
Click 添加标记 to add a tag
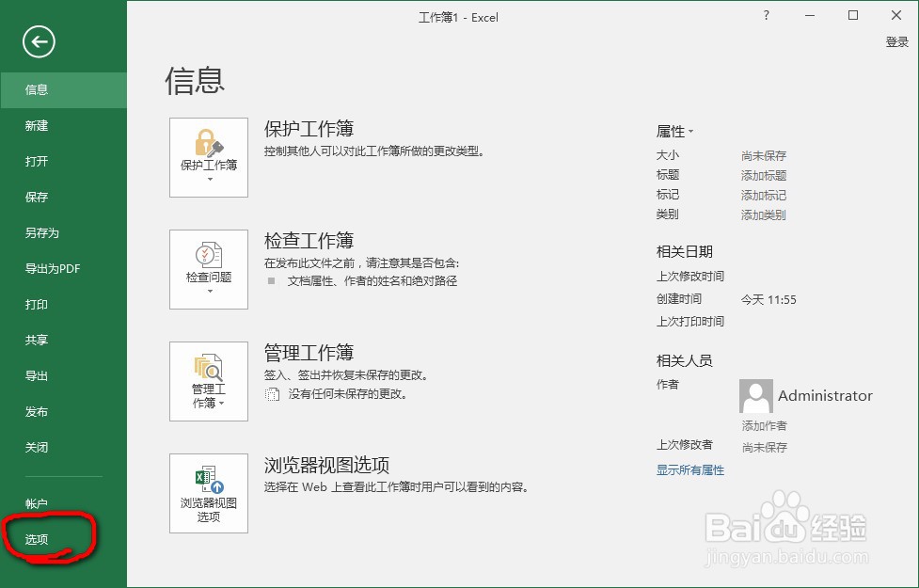764,196
